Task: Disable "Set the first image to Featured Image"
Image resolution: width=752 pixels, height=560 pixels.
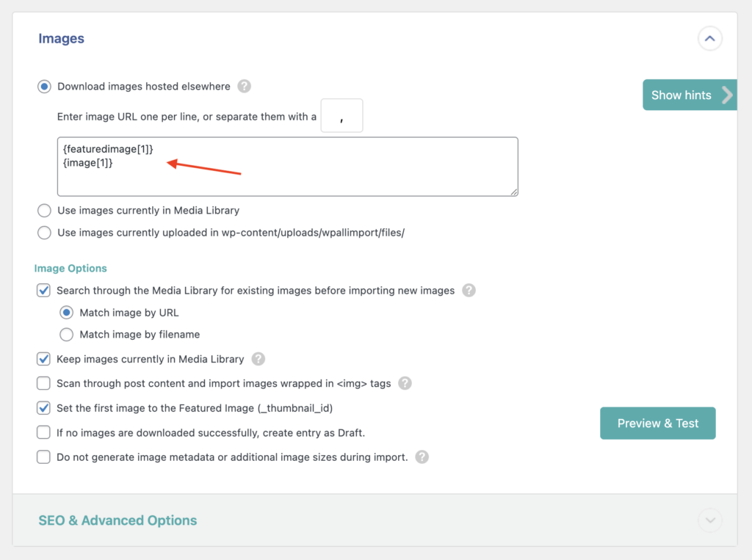Action: tap(43, 407)
